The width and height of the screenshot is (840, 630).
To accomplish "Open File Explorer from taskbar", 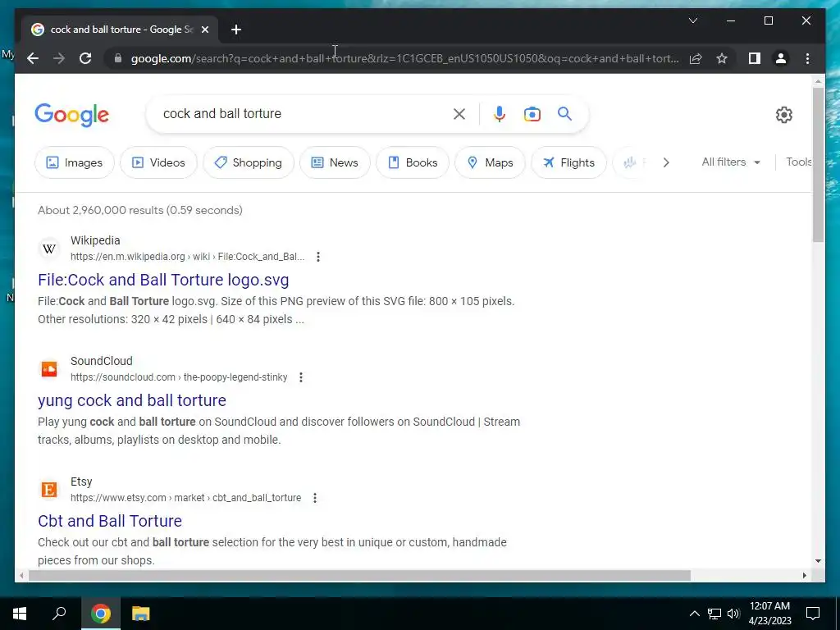I will point(140,614).
